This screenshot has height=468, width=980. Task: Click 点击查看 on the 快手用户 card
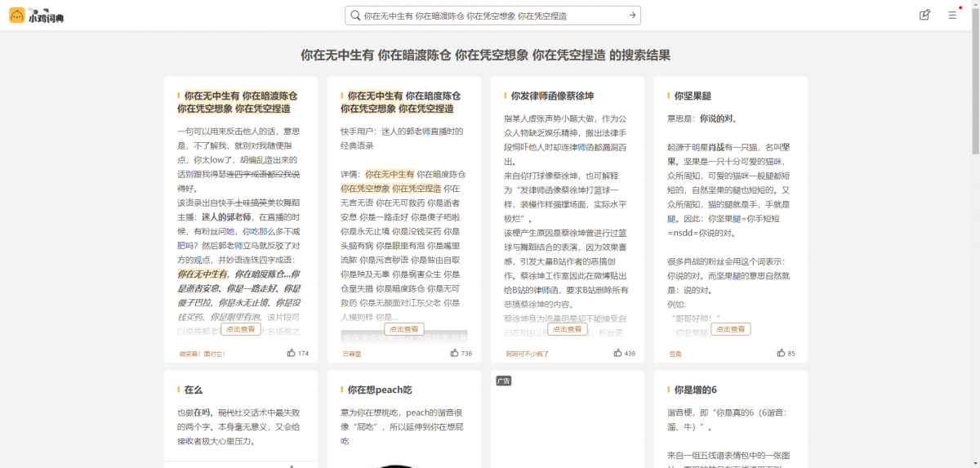404,329
